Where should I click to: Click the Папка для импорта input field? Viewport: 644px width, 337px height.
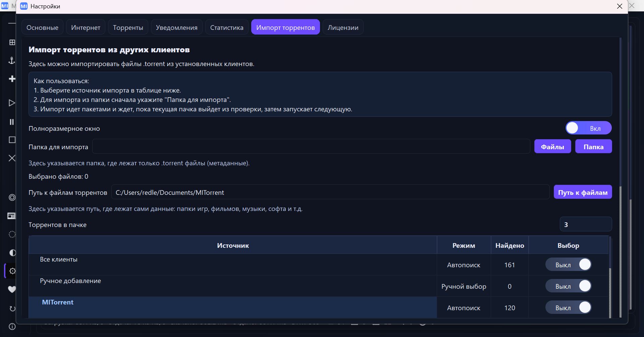[x=311, y=147]
